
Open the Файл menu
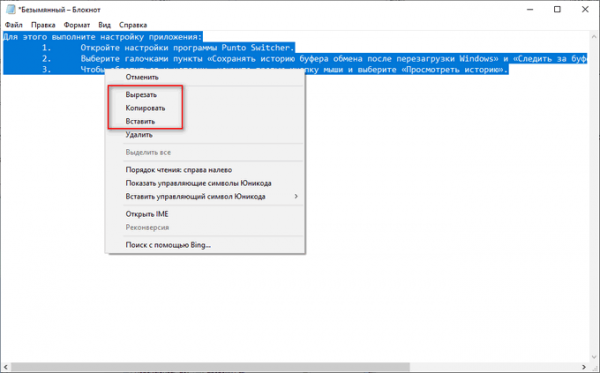[x=14, y=25]
